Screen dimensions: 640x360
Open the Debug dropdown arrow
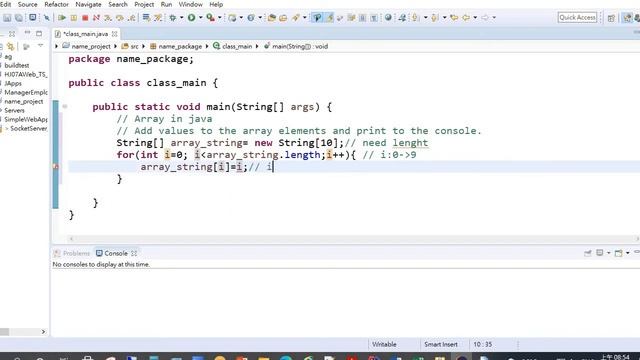click(x=182, y=18)
